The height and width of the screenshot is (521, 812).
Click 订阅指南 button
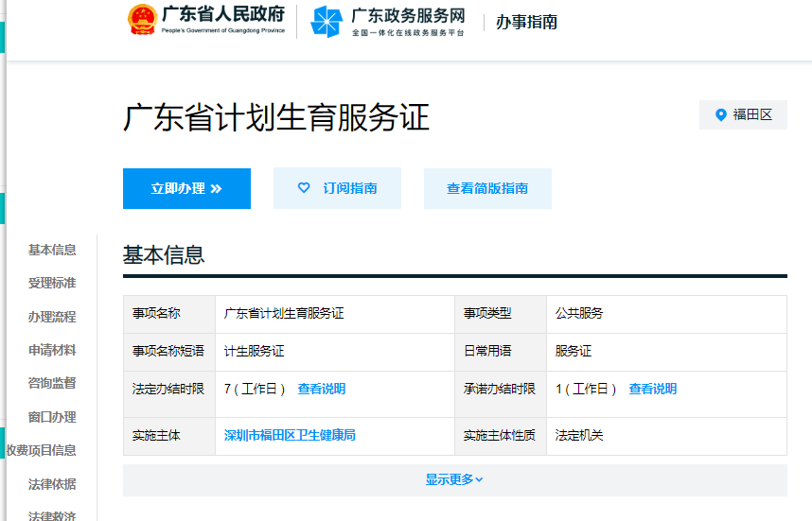pyautogui.click(x=337, y=188)
